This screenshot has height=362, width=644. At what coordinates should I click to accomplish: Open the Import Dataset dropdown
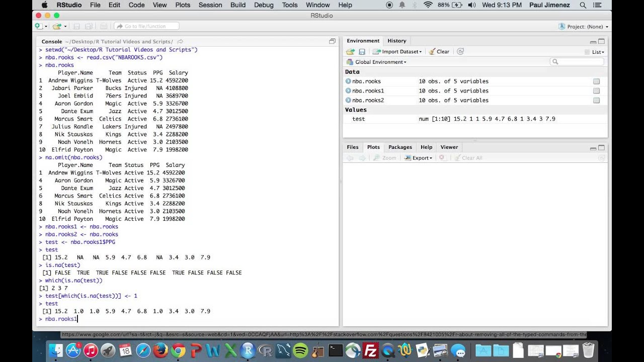[x=397, y=51]
